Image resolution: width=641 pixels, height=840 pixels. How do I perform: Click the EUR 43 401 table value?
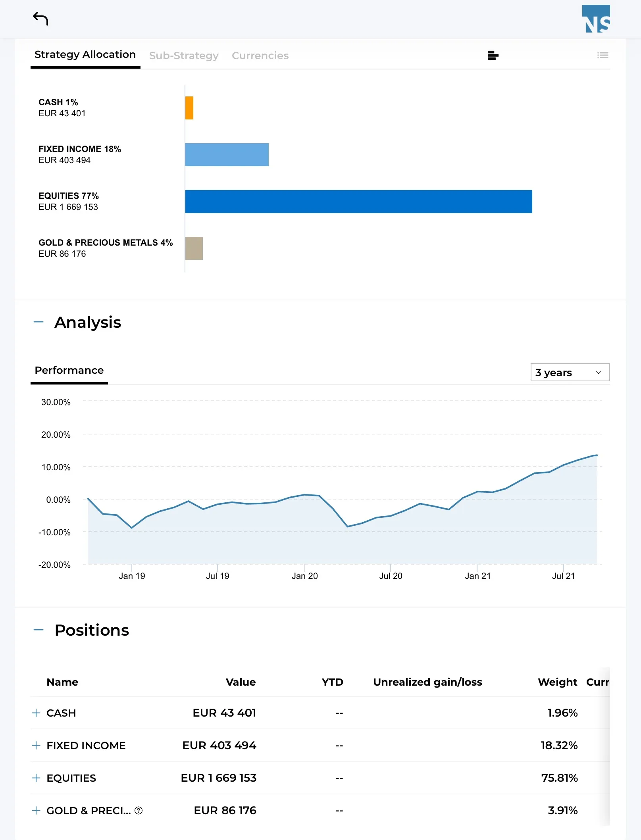(224, 713)
